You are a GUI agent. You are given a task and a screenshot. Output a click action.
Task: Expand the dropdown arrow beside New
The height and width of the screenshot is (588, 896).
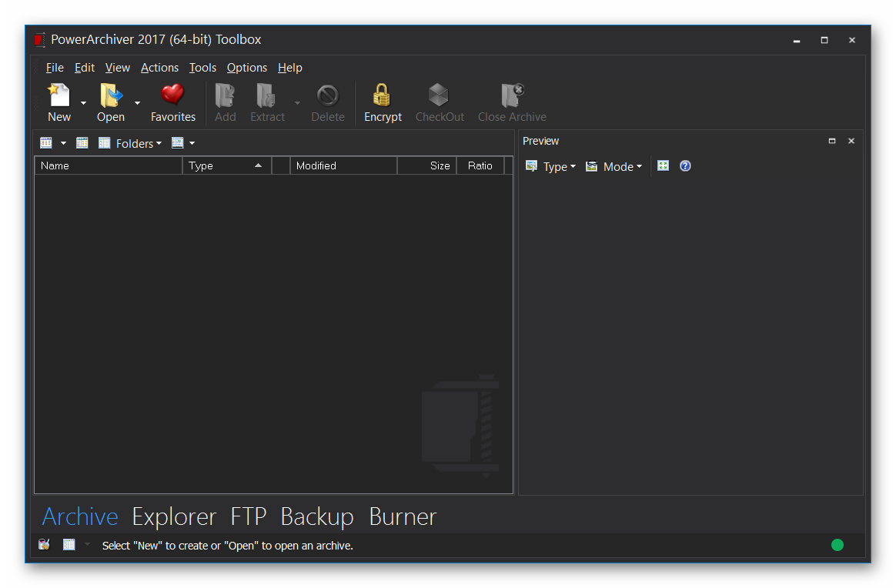83,103
